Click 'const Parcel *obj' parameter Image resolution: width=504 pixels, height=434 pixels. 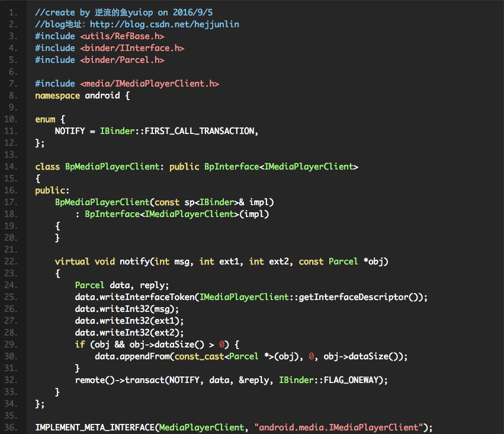(342, 261)
